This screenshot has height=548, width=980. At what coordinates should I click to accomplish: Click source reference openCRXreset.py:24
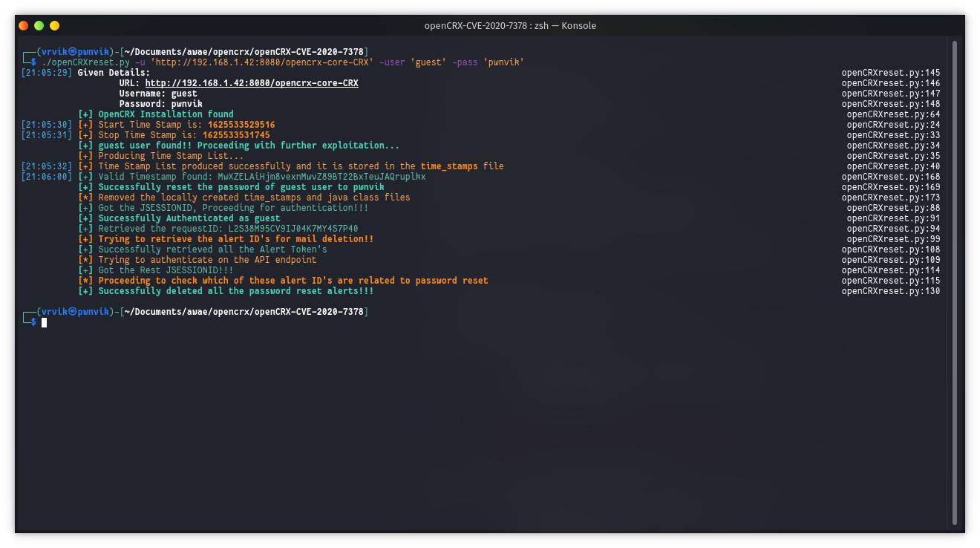[x=894, y=125]
